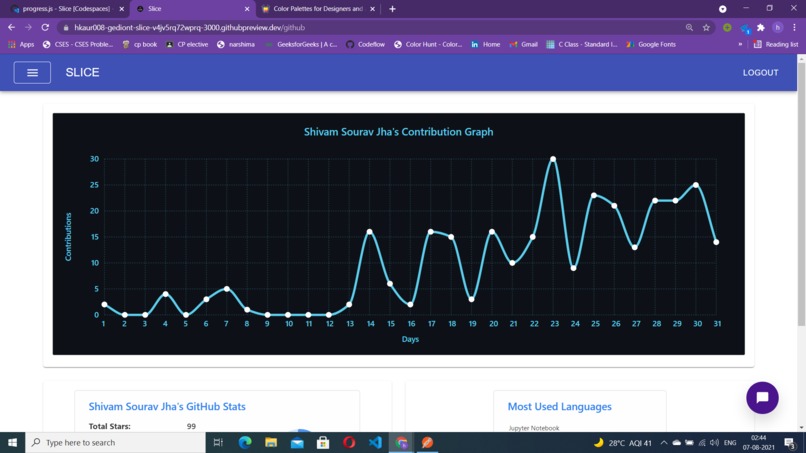This screenshot has width=806, height=453.
Task: Open the Windows Start menu
Action: (12, 442)
